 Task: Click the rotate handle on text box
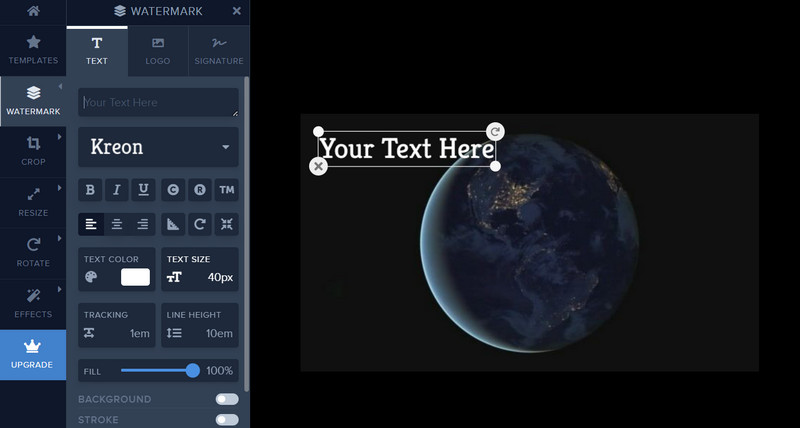495,131
